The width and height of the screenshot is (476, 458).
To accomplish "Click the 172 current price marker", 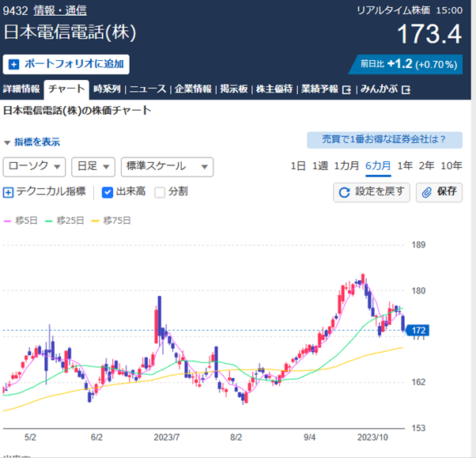I will click(x=417, y=330).
